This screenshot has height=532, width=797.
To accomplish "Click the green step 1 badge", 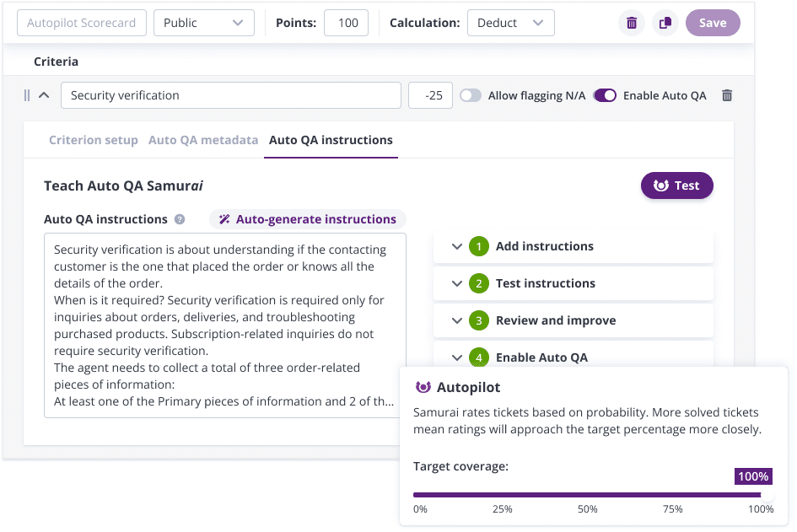I will 478,246.
